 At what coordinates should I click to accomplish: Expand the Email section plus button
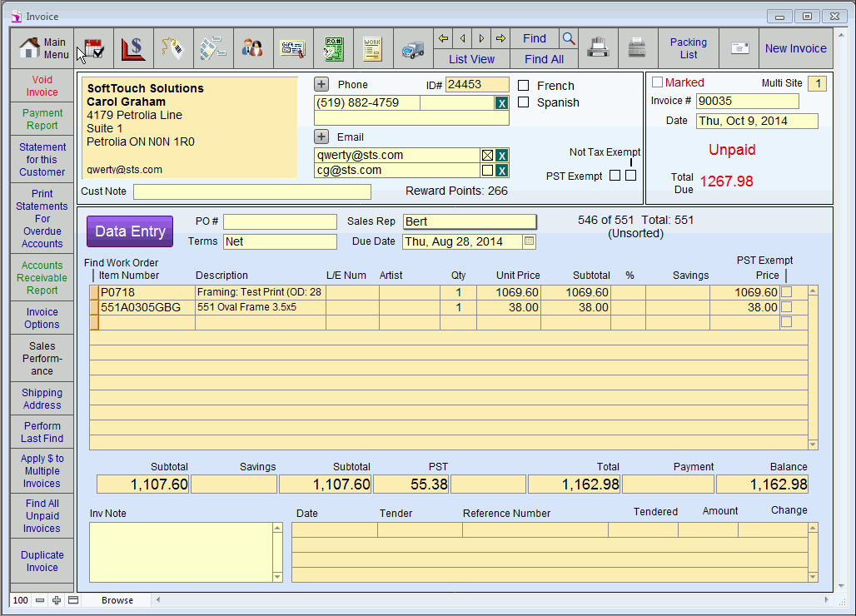pyautogui.click(x=321, y=137)
